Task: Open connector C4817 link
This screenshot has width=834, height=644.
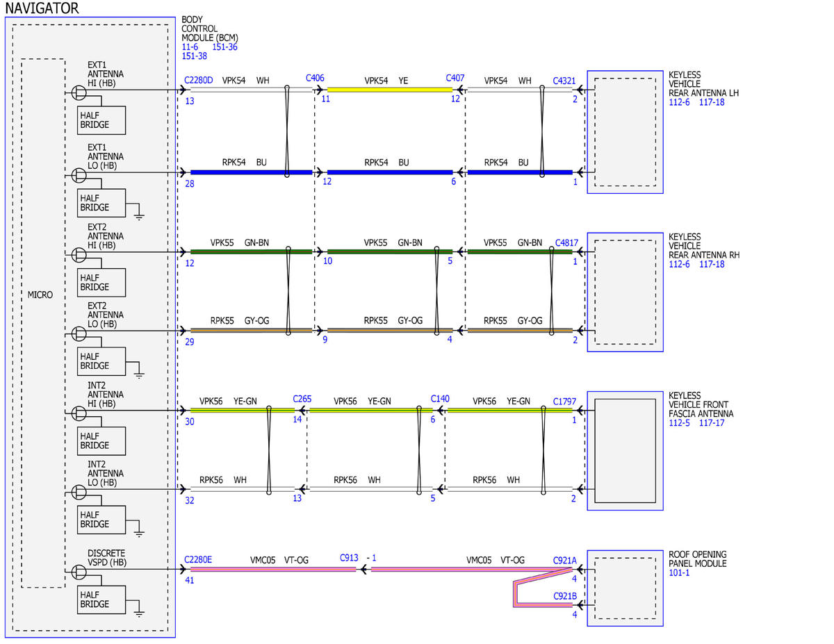Action: 566,243
